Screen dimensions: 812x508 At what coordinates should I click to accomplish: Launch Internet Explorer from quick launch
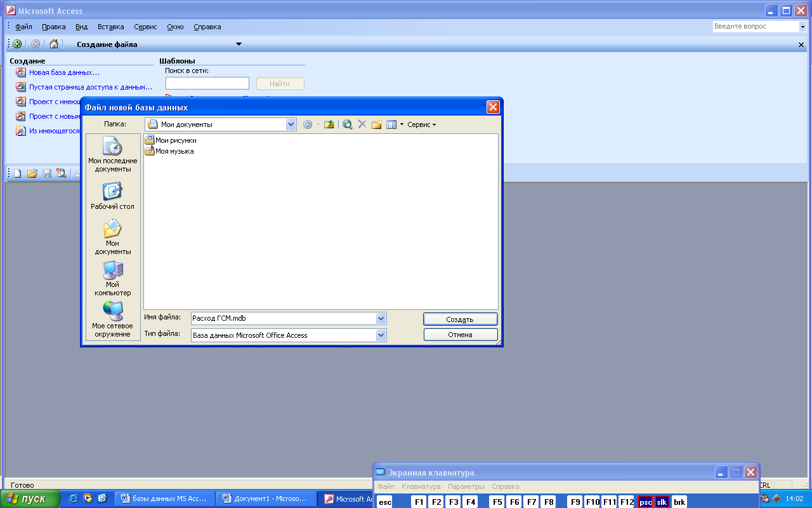pos(74,498)
